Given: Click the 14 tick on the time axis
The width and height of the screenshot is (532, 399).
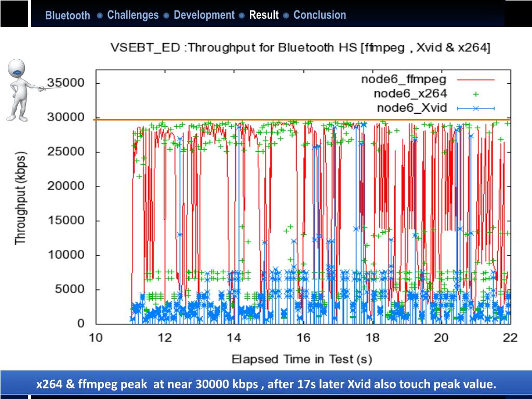Looking at the screenshot, I should click(x=234, y=338).
